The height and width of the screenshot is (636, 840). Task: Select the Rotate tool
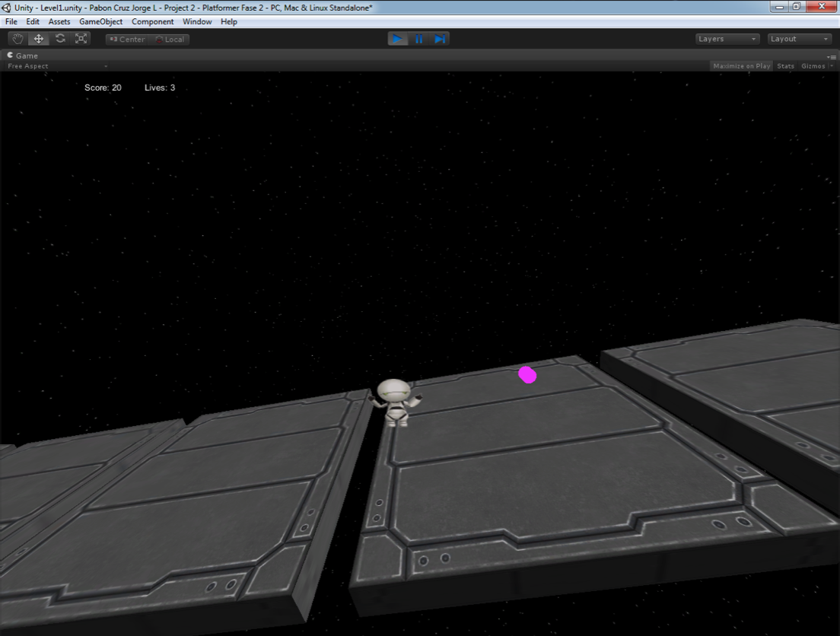(60, 39)
